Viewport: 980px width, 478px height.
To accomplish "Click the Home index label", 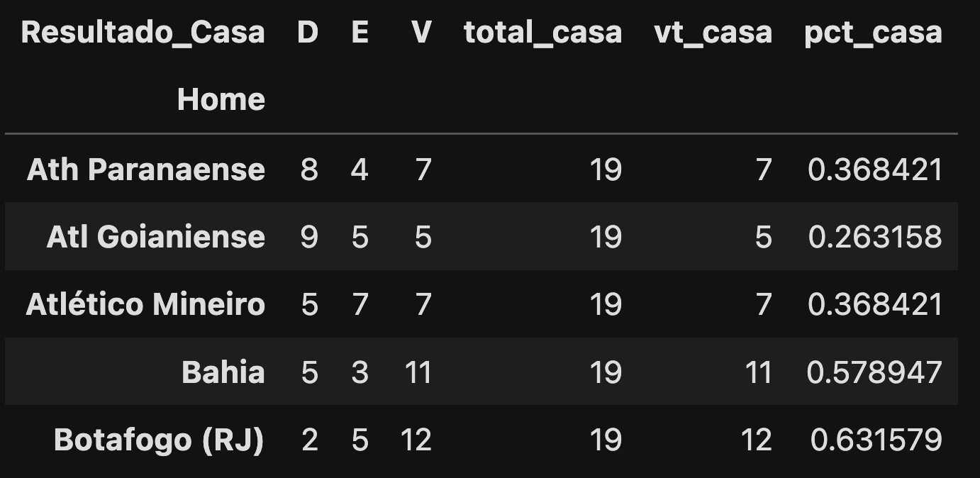I will click(x=221, y=99).
